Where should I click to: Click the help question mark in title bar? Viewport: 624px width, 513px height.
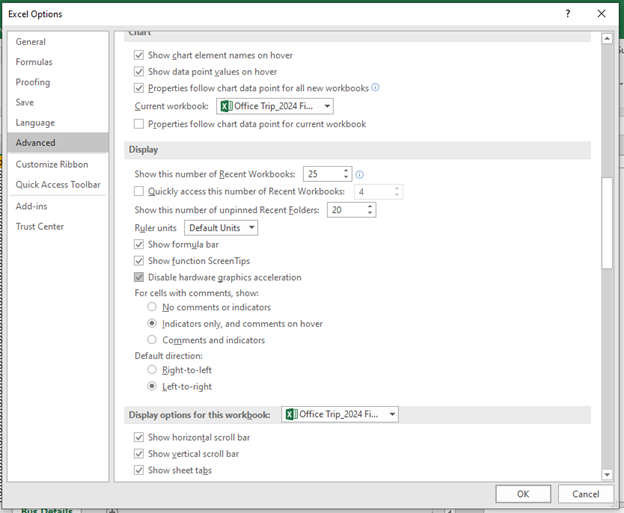568,14
